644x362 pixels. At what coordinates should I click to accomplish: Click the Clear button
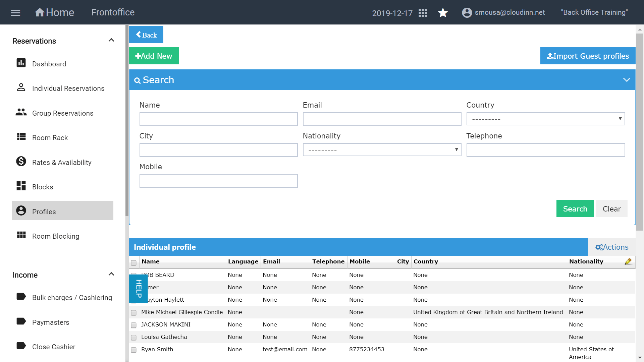(612, 209)
